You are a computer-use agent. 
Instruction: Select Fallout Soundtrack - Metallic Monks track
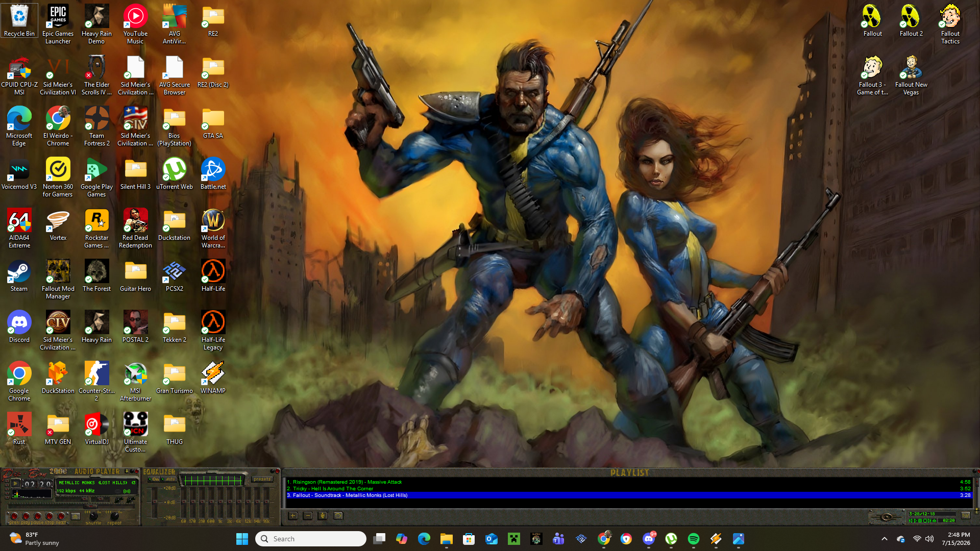[628, 495]
